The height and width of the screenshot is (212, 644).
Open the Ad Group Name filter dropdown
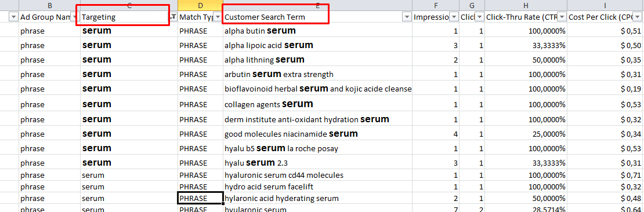(75, 17)
